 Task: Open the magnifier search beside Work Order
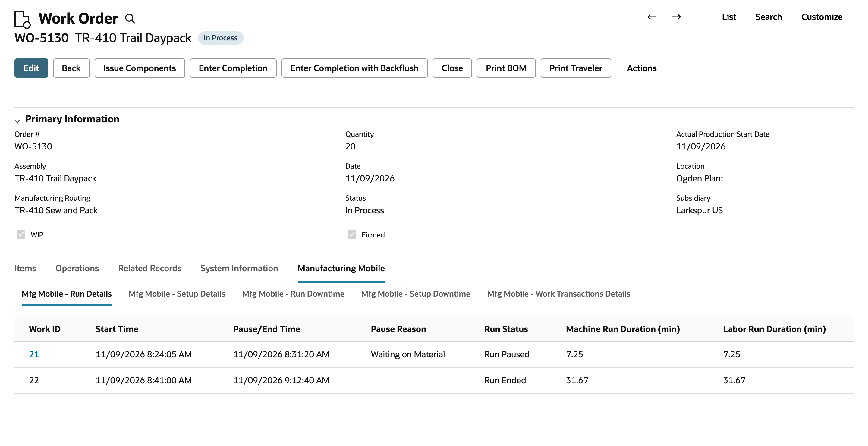click(x=130, y=18)
